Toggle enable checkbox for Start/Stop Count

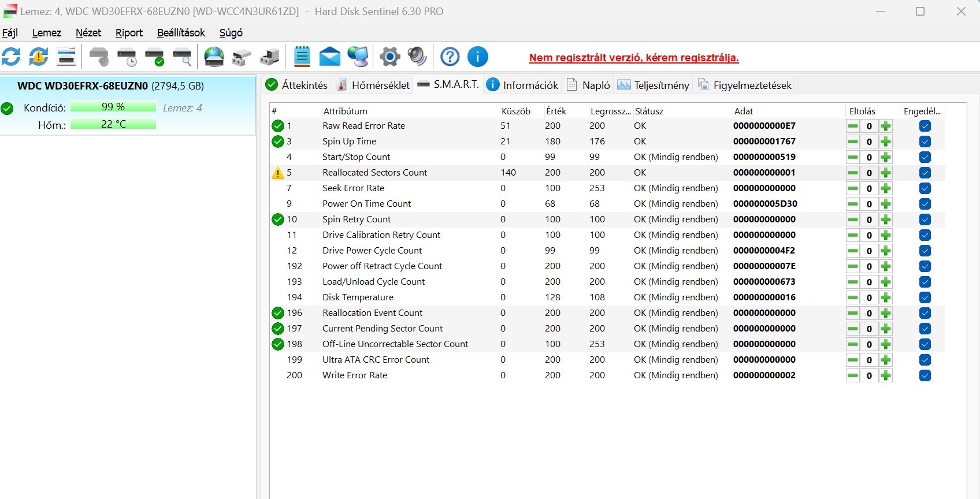[x=925, y=157]
